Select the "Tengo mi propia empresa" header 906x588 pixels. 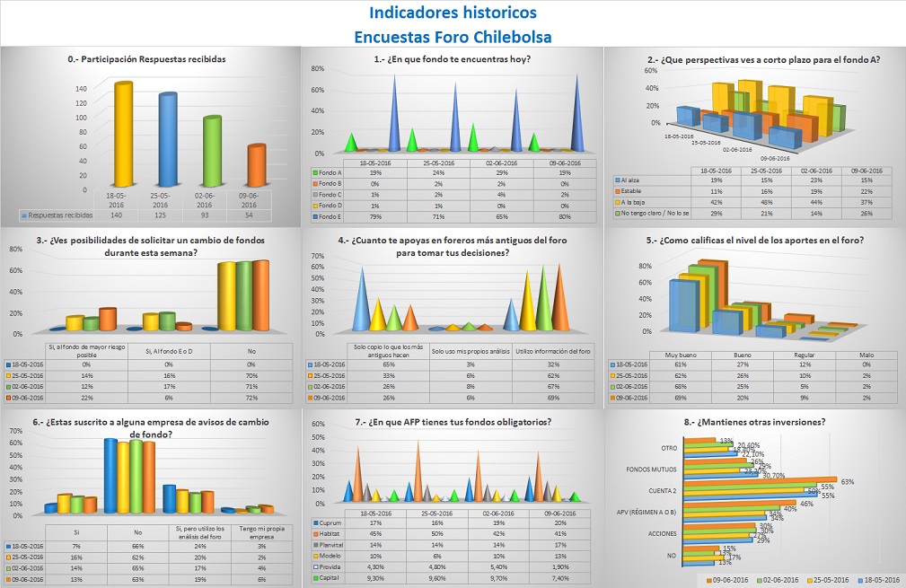(262, 532)
